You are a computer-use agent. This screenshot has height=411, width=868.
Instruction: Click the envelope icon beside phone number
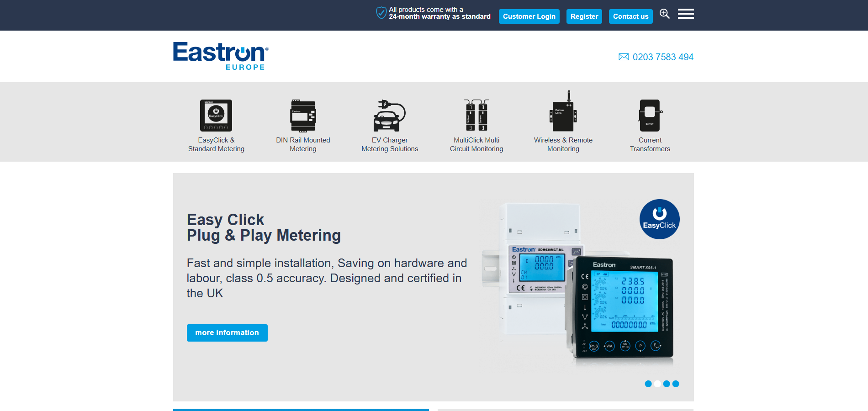(x=624, y=57)
